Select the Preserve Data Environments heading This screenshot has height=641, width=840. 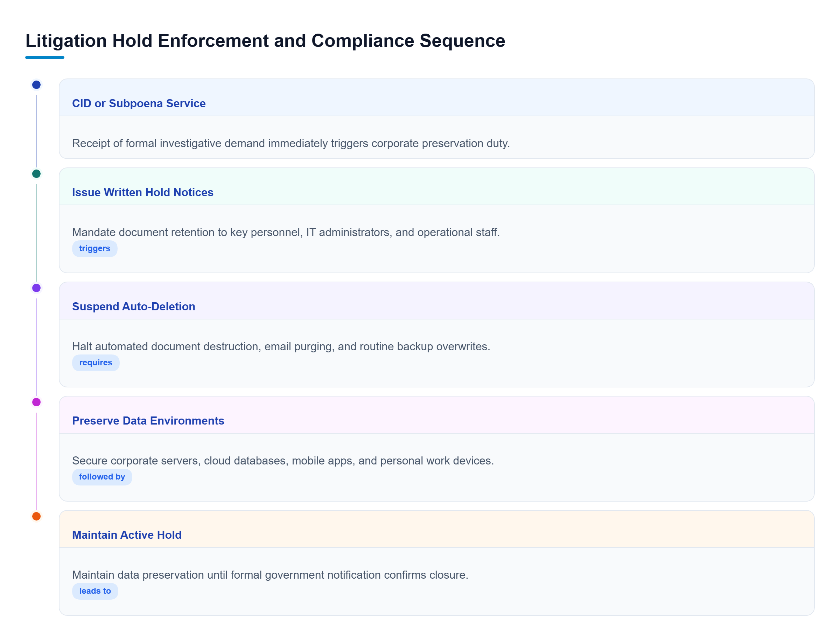tap(148, 420)
